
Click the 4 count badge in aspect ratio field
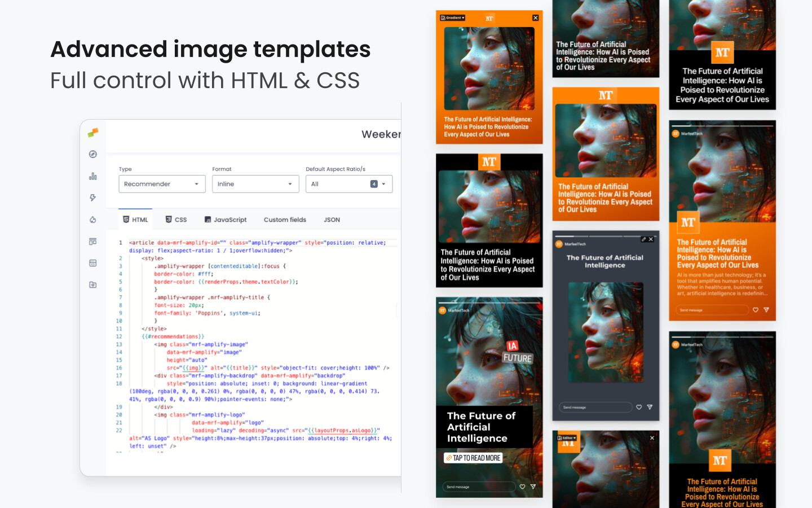click(374, 184)
